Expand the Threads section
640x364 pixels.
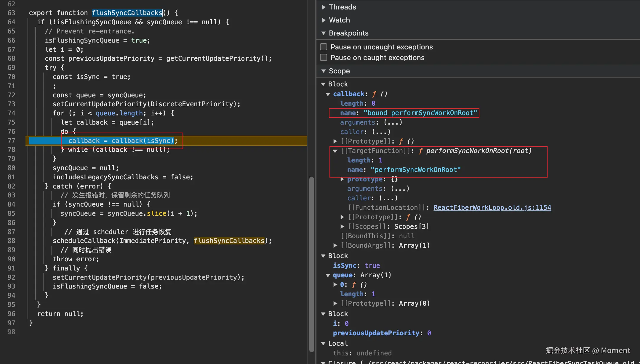click(x=324, y=7)
